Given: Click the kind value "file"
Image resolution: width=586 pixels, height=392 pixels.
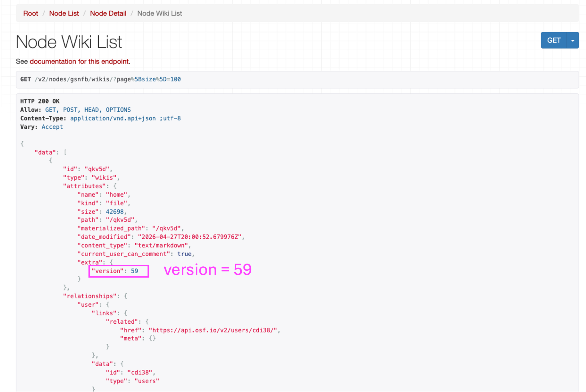Looking at the screenshot, I should tap(116, 203).
